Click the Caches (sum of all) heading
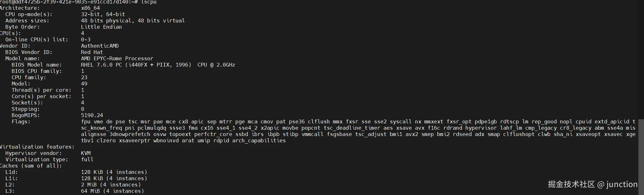Screen dimensions: 644x195 click(x=31, y=166)
